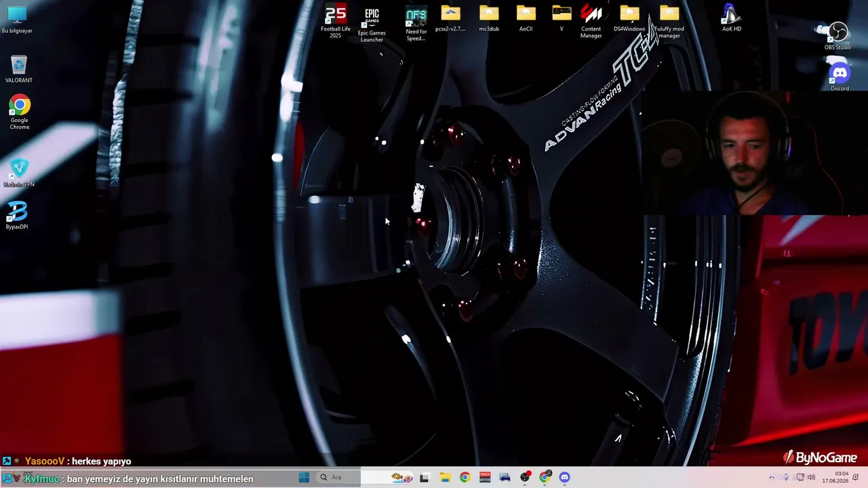Select the Discord desktop shortcut
Viewport: 868px width, 488px height.
(840, 77)
